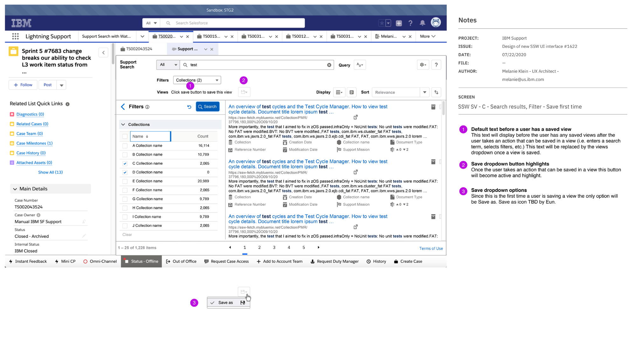This screenshot has width=636, height=364.
Task: Tick the G Collection name checkbox
Action: coord(125,199)
